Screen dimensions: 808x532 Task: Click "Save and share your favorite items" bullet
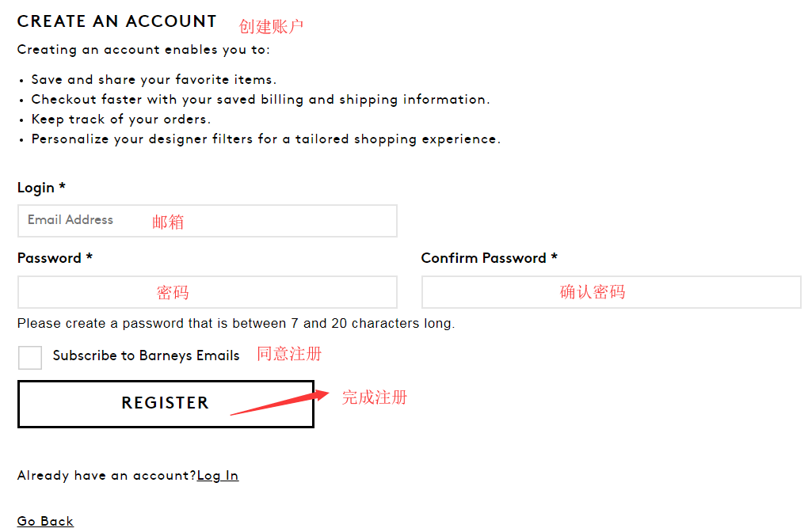point(154,80)
